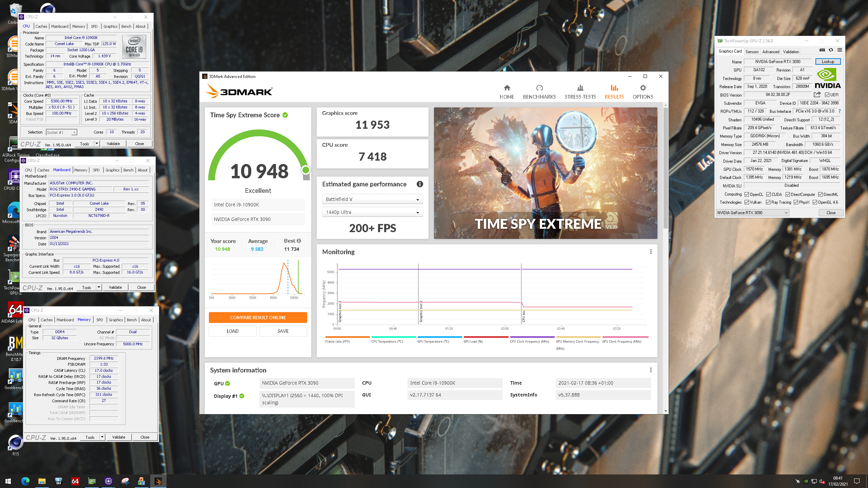Click the 3DMark icon in the taskbar

158,481
